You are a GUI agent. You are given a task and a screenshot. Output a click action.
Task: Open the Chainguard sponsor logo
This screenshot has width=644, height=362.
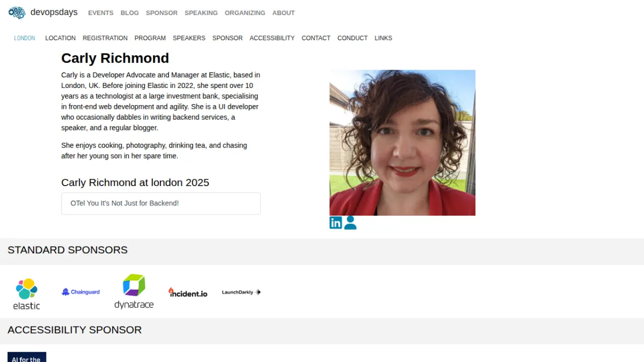(80, 292)
